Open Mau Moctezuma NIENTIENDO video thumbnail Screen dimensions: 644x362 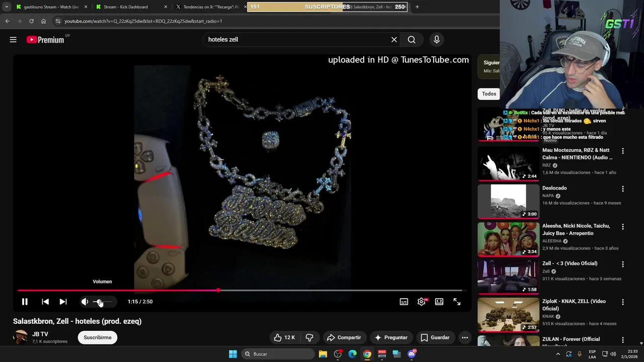pyautogui.click(x=508, y=163)
